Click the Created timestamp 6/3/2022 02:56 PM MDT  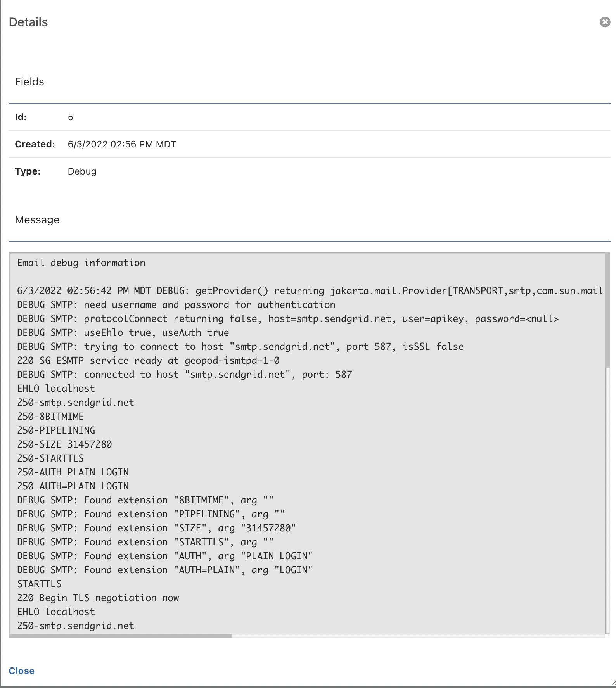click(122, 144)
